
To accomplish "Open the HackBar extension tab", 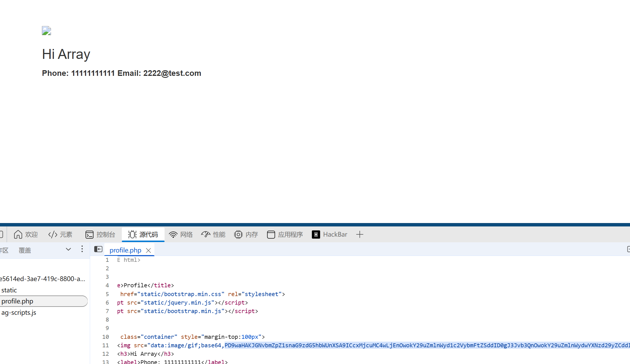I will point(329,234).
